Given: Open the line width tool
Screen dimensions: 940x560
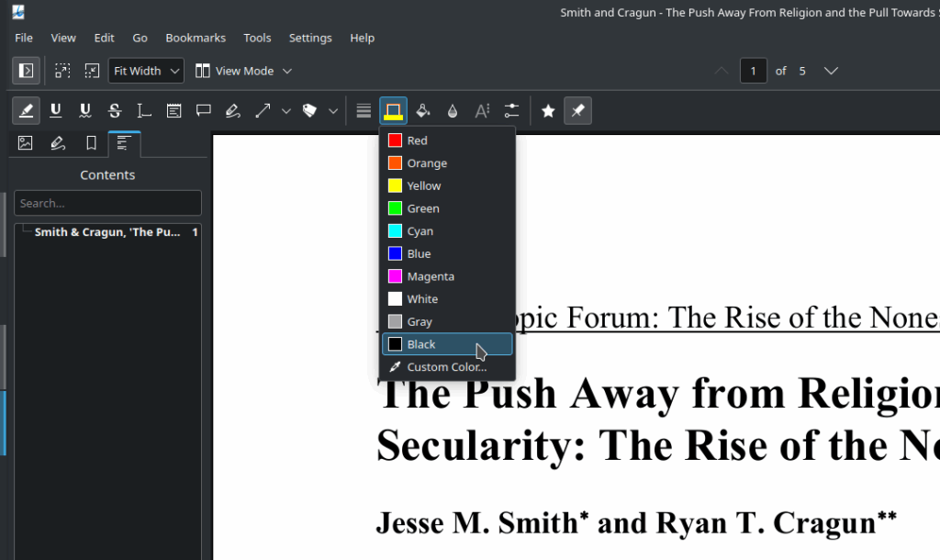Looking at the screenshot, I should click(x=364, y=111).
